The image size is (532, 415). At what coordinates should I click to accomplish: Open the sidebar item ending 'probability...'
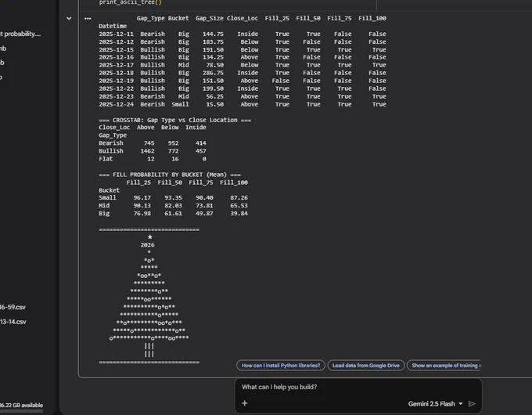click(x=20, y=34)
